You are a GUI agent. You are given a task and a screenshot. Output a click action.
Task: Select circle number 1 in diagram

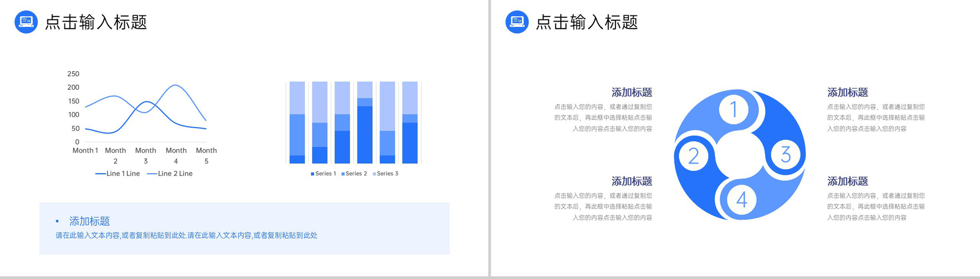734,109
